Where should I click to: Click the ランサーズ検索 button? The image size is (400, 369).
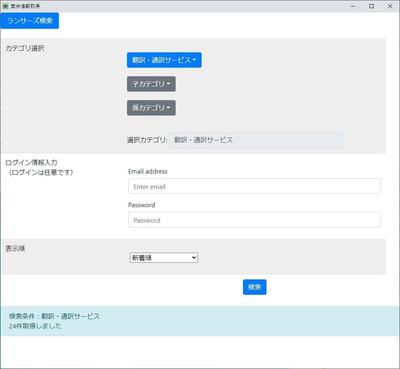tap(30, 21)
